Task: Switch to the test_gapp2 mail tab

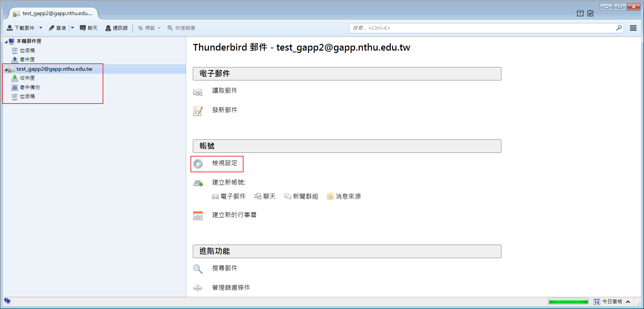Action: [x=54, y=13]
